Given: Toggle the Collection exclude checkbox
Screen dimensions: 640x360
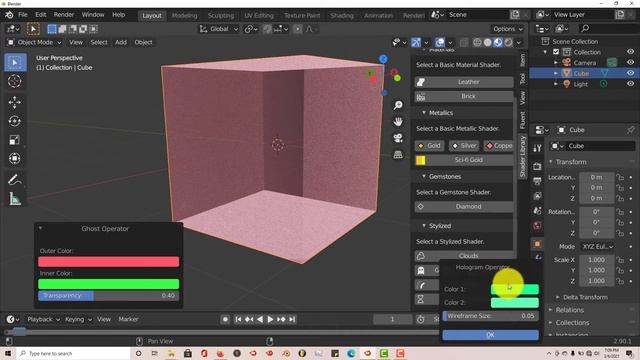Looking at the screenshot, I should tap(556, 52).
